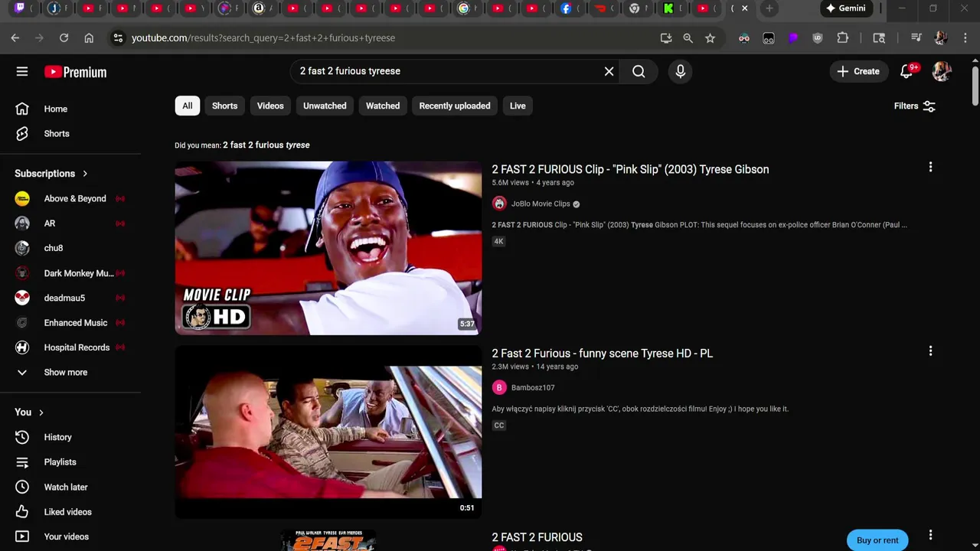Open the Pink Slip clip thumbnail
The width and height of the screenshot is (980, 551).
[328, 248]
